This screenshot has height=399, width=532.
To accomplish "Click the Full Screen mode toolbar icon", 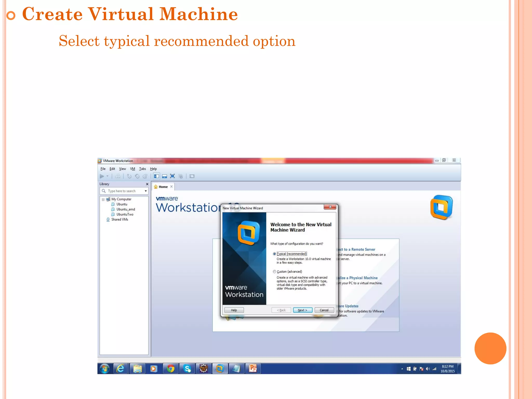I will click(172, 176).
